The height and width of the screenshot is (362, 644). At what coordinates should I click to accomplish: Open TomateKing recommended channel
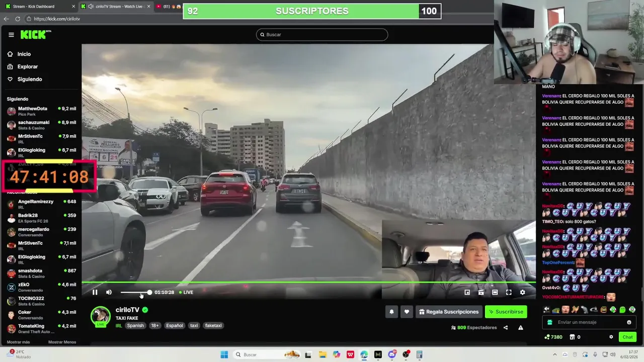(41, 329)
